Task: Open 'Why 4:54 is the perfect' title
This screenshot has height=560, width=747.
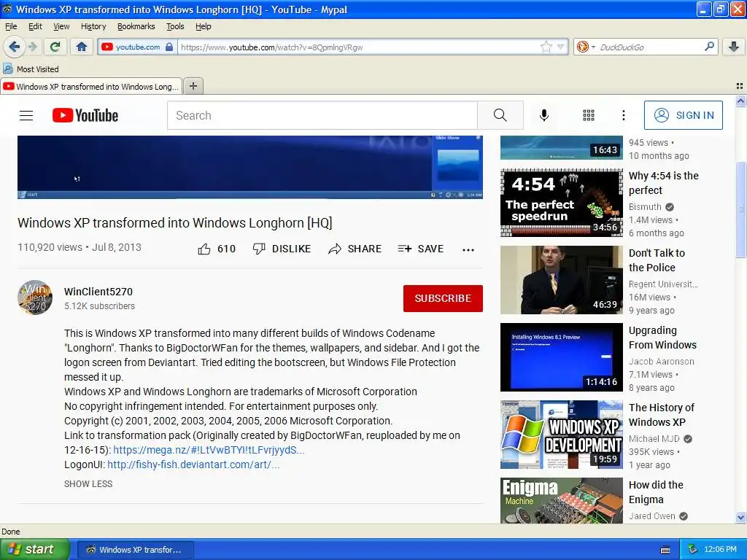Action: click(664, 183)
